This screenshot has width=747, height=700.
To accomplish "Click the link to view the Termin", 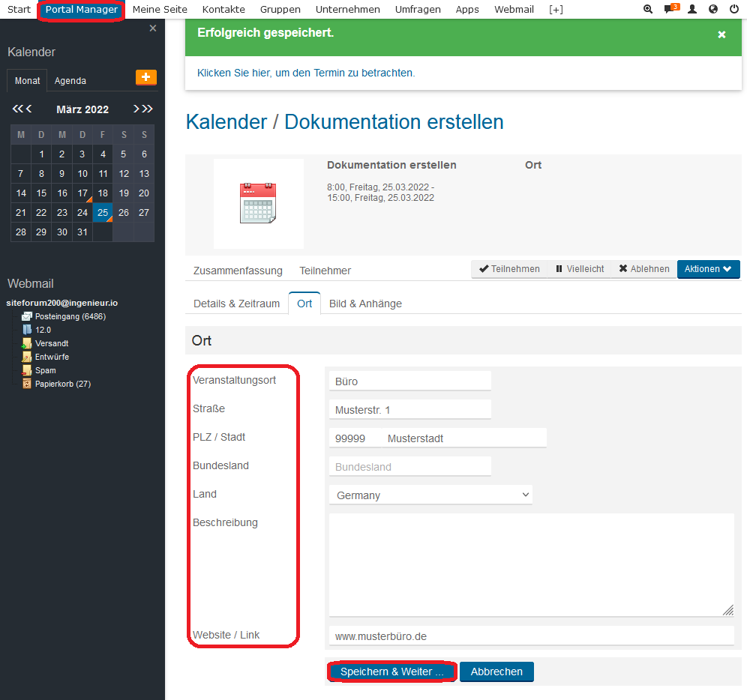I will coord(305,73).
